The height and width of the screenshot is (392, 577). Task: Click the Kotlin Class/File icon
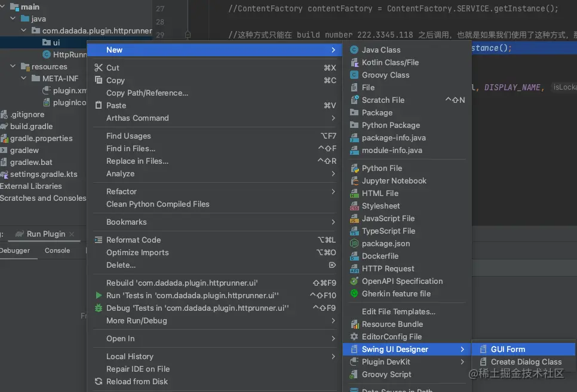click(x=354, y=63)
